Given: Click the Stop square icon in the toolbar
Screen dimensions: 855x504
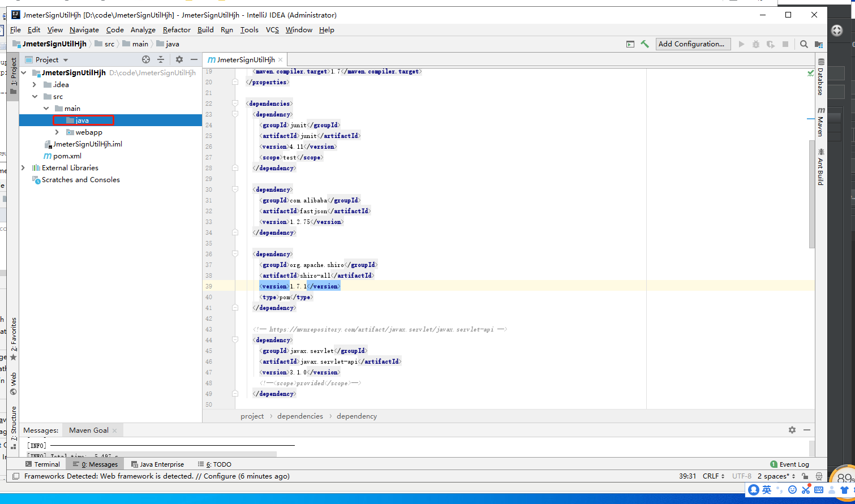Looking at the screenshot, I should pos(785,44).
